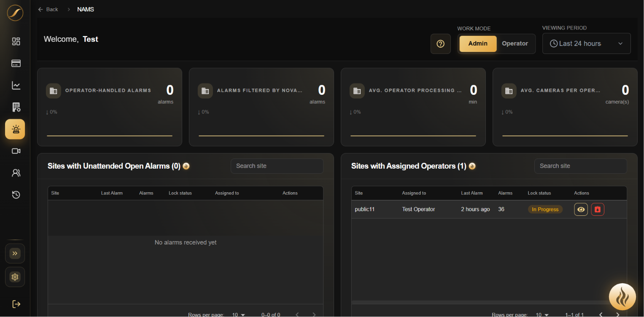Expand the sidebar with double-chevron button
This screenshot has width=644, height=317.
15,253
